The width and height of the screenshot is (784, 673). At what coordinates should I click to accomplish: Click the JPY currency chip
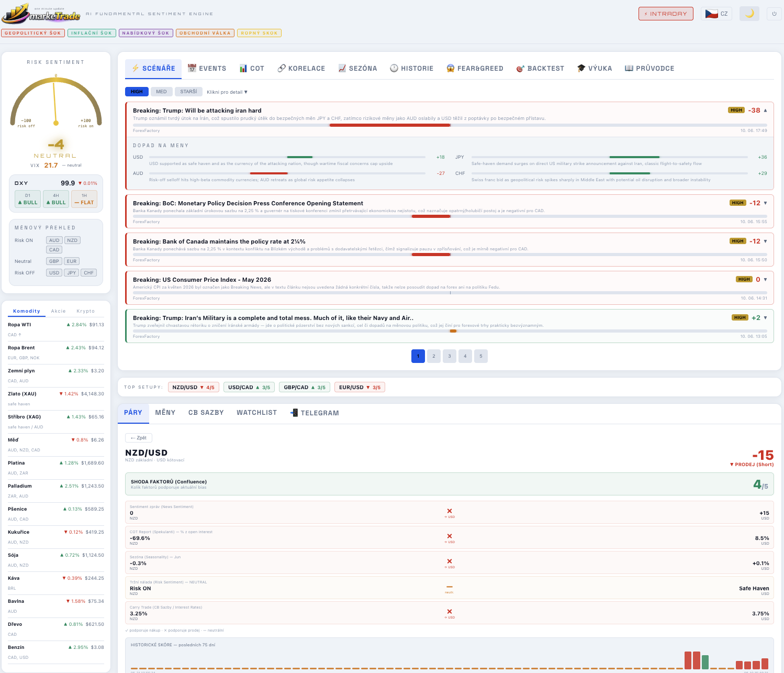coord(72,273)
